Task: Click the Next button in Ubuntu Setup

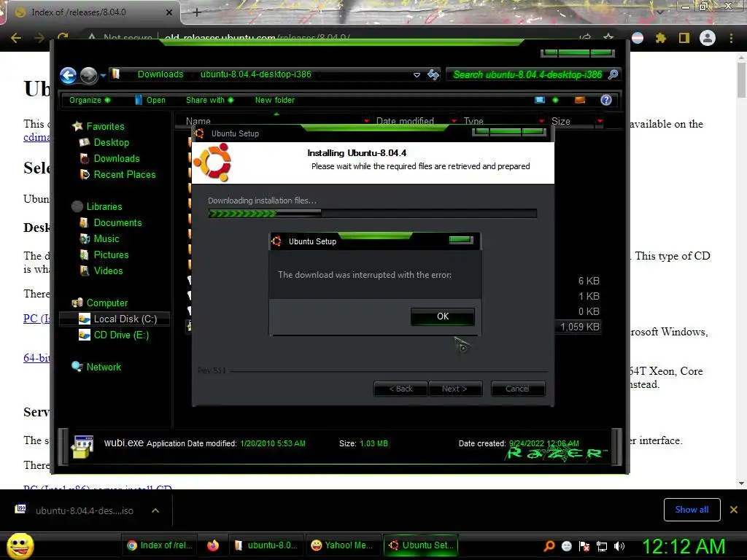Action: tap(455, 389)
